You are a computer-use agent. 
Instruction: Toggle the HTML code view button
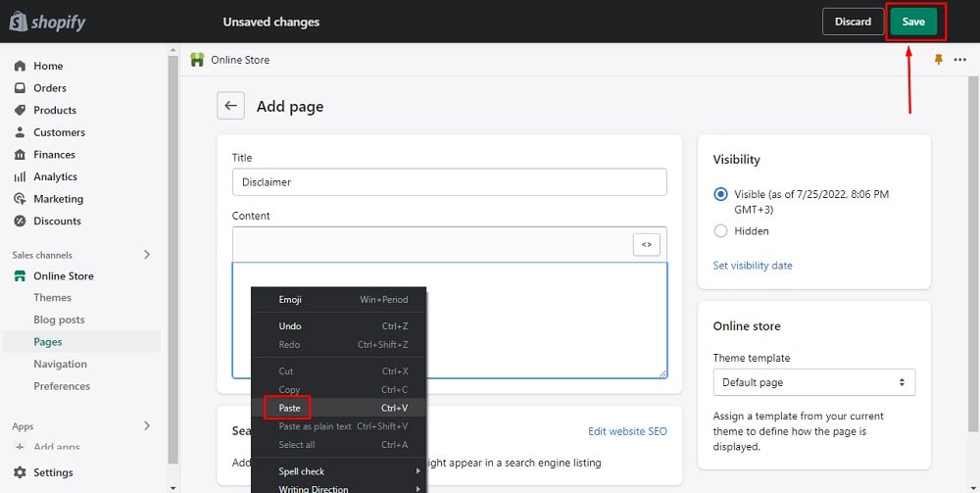pos(646,244)
